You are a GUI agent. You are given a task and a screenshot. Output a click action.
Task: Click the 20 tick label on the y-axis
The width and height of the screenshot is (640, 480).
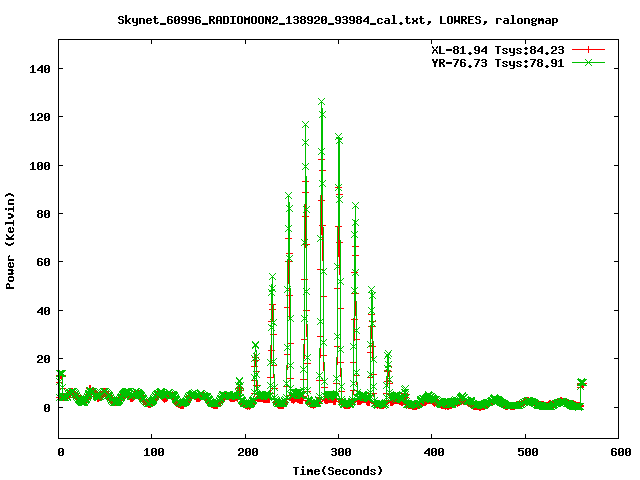pos(44,359)
